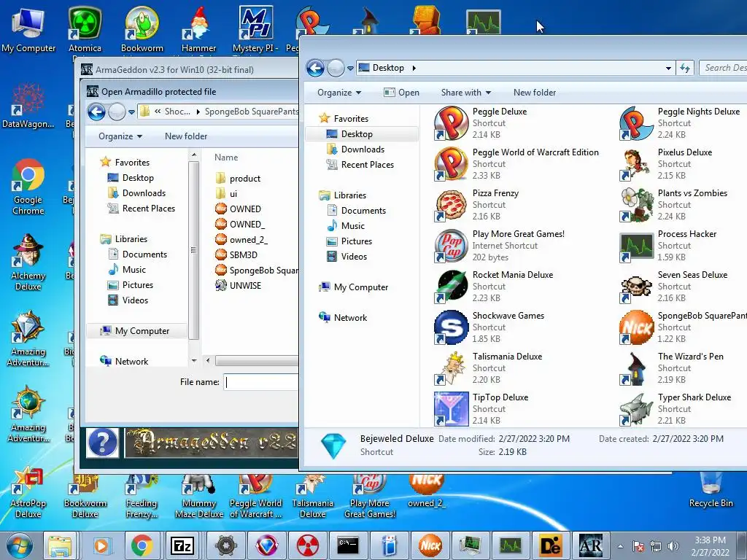
Task: Open the Nick app on taskbar
Action: point(430,545)
